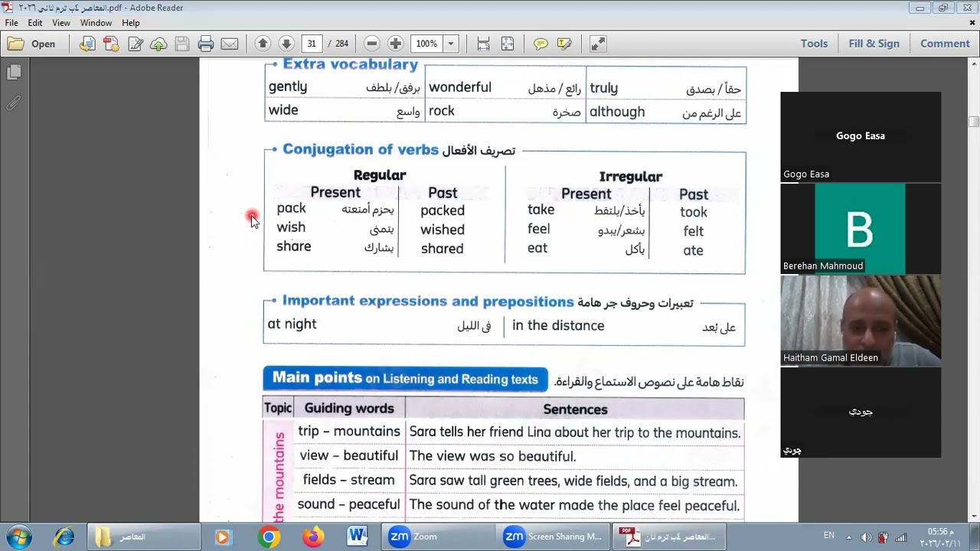Zoom in using the plus button
The height and width of the screenshot is (551, 980).
pyautogui.click(x=395, y=44)
